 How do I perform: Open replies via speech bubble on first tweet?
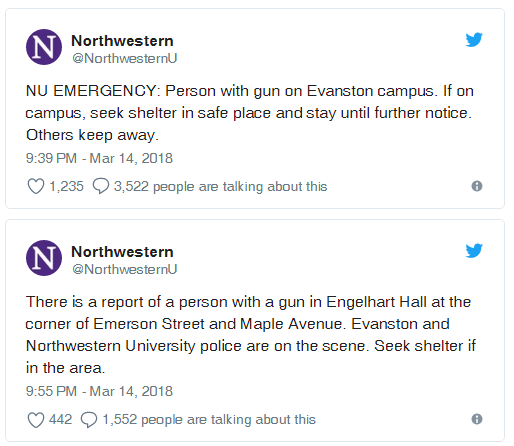[101, 186]
